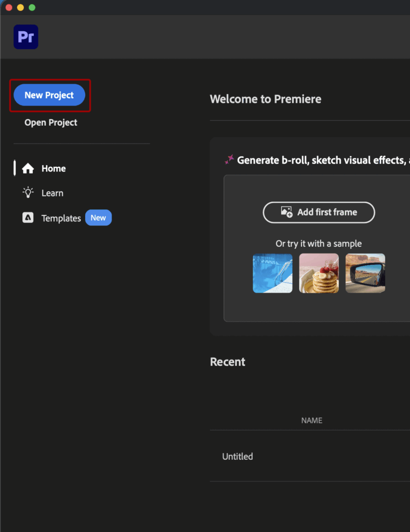
Task: Click the Templates icon in sidebar
Action: (x=28, y=218)
